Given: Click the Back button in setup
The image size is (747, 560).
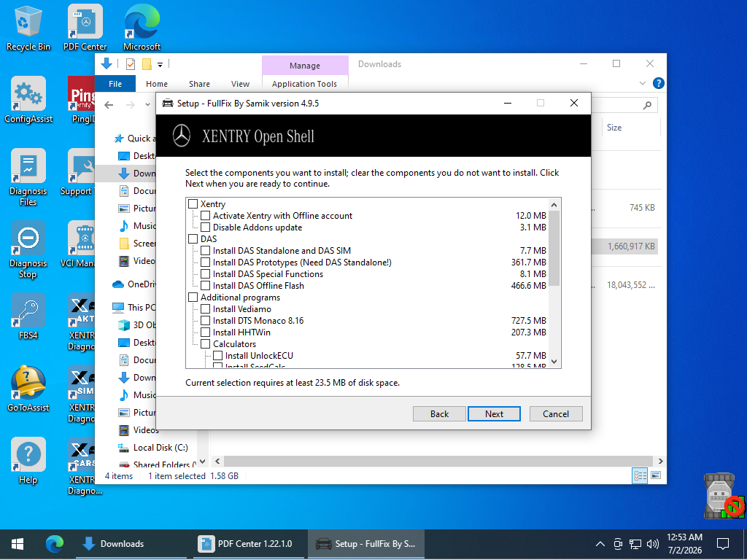Looking at the screenshot, I should [439, 414].
